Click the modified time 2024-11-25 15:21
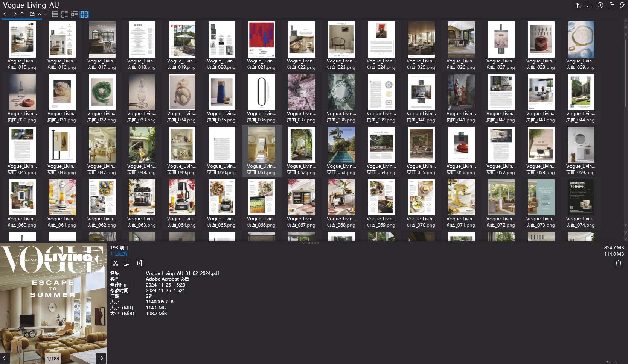This screenshot has height=364, width=628. coord(165,291)
